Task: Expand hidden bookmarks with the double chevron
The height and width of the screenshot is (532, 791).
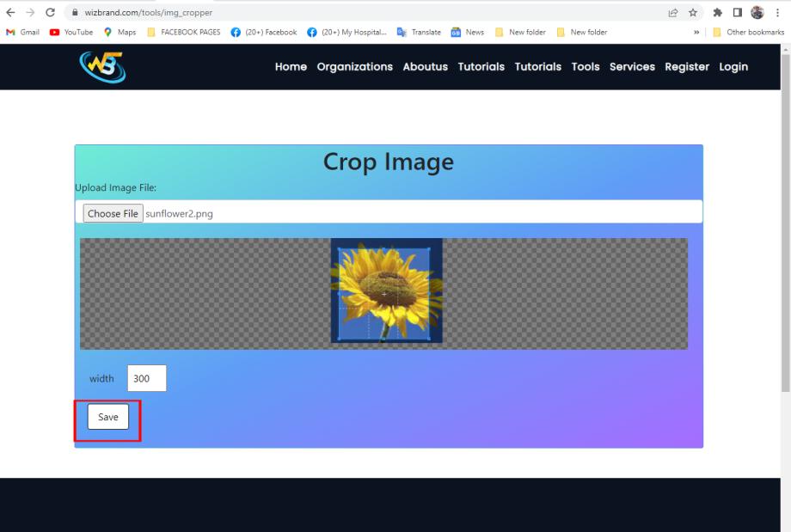Action: tap(696, 33)
